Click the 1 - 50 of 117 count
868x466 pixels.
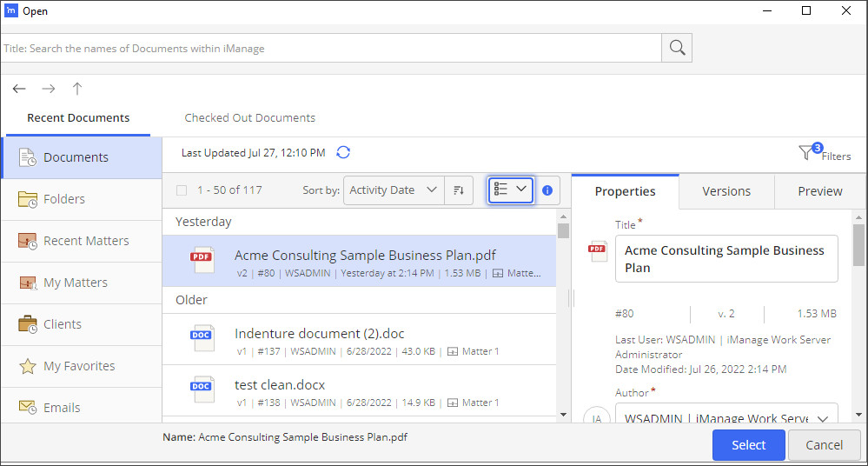point(229,190)
